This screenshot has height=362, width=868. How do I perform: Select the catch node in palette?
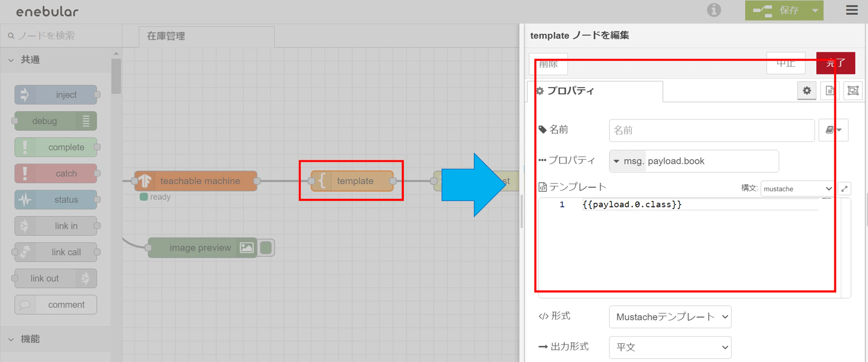56,173
